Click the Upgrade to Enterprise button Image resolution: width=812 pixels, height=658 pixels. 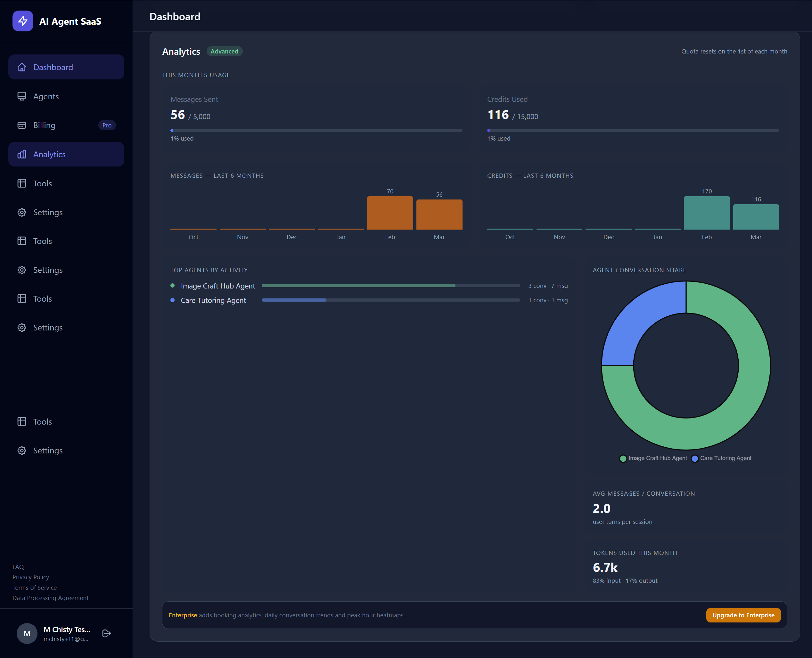[743, 615]
